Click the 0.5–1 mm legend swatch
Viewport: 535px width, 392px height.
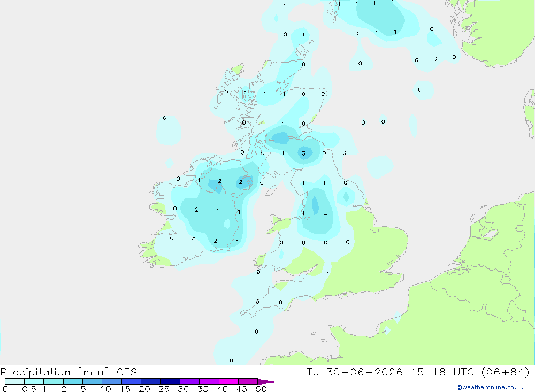click(34, 381)
